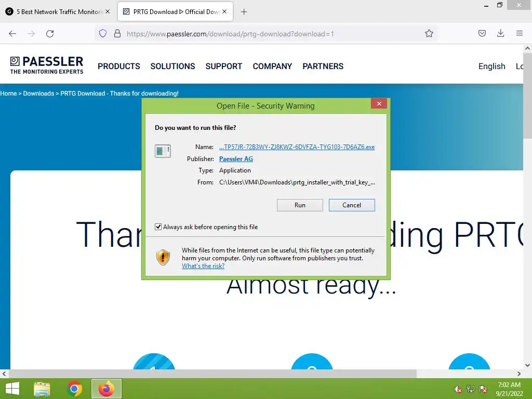Viewport: 532px width, 399px height.
Task: Choose the English language selector
Action: 491,66
